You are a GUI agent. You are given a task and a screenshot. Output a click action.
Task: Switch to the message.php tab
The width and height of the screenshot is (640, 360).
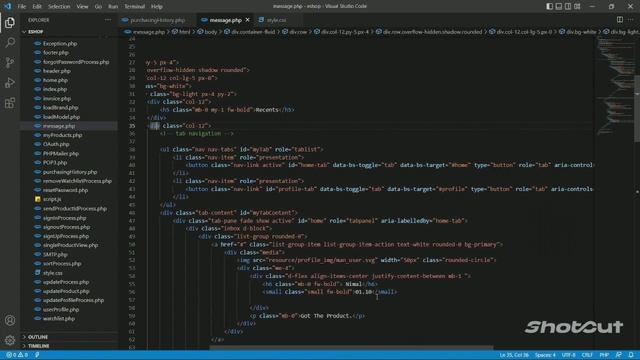(x=224, y=20)
